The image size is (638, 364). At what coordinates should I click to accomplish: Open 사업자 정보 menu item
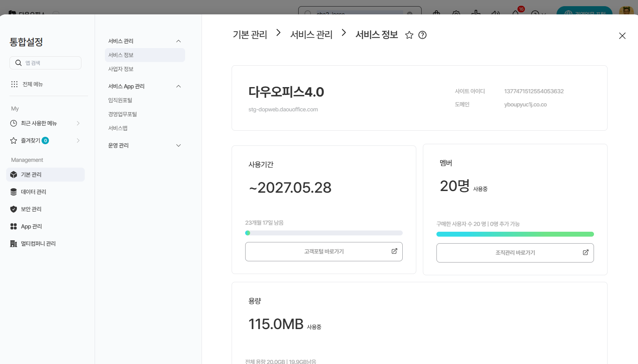[x=121, y=69]
